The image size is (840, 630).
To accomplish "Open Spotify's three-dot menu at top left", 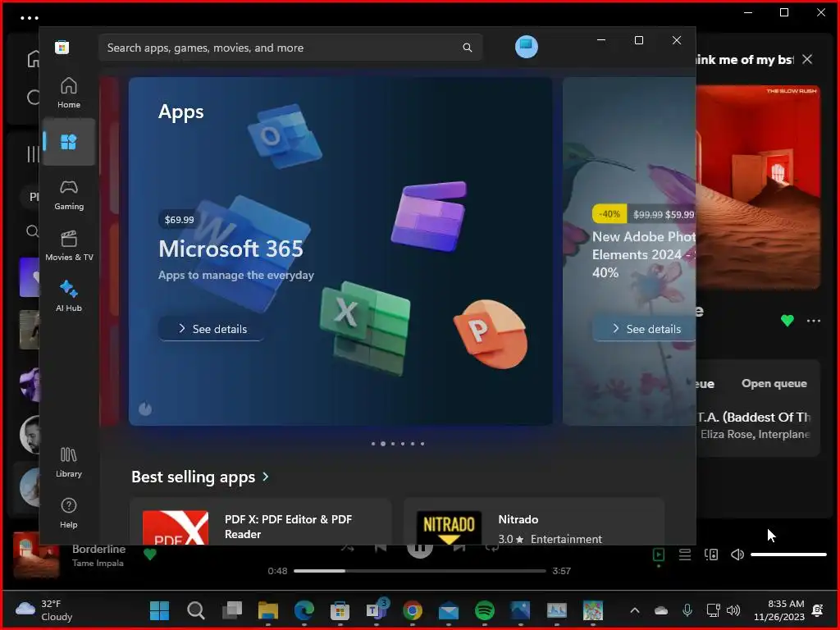I will click(30, 18).
